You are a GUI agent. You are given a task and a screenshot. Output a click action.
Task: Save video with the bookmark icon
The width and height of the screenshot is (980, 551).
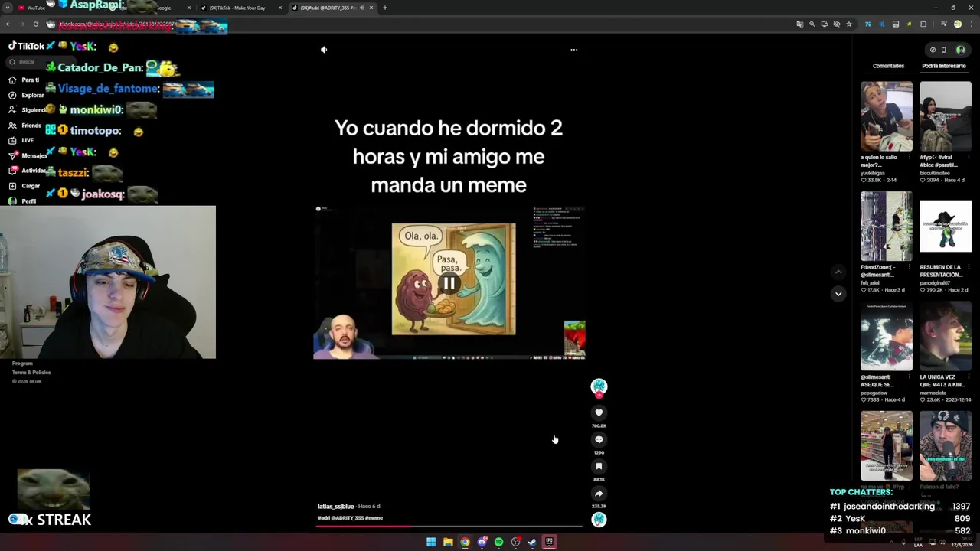tap(599, 466)
